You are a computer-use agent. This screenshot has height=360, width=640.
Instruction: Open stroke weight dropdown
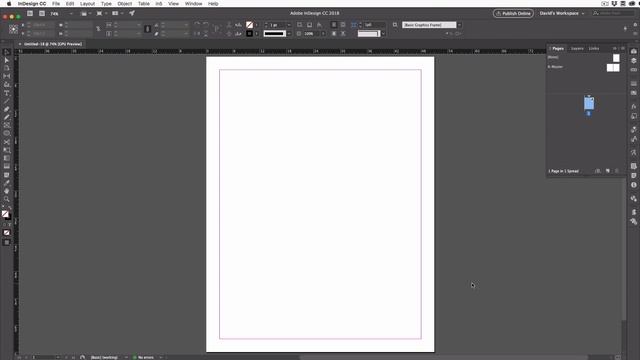click(x=289, y=25)
